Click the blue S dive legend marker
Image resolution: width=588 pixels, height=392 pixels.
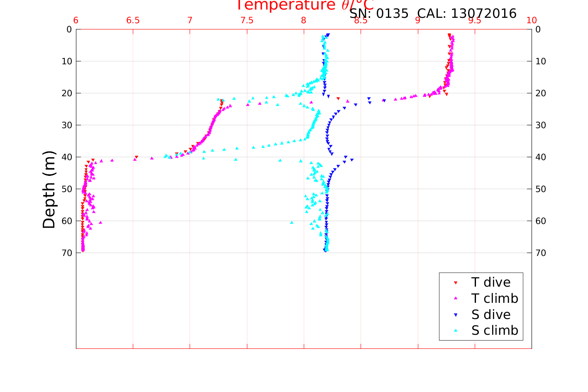coord(455,315)
